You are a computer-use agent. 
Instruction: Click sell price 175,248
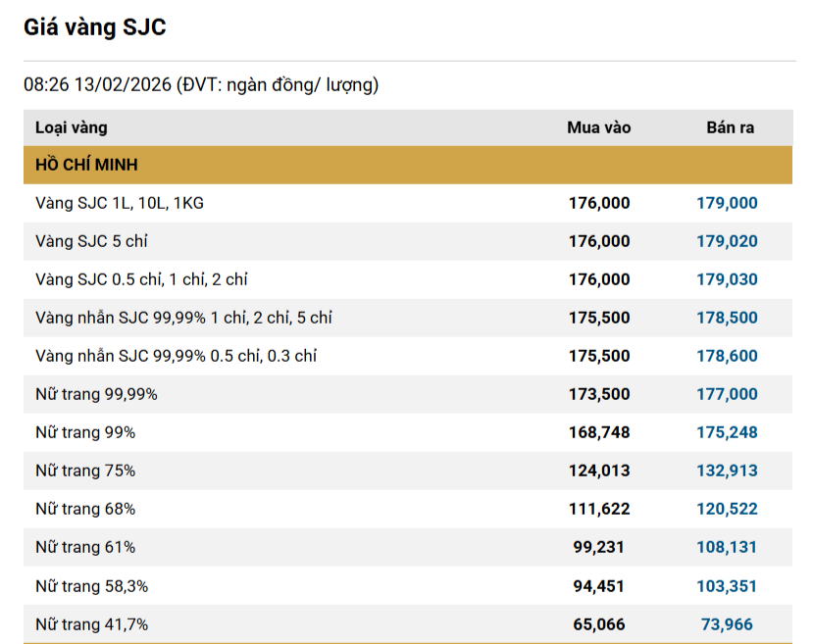click(x=727, y=432)
